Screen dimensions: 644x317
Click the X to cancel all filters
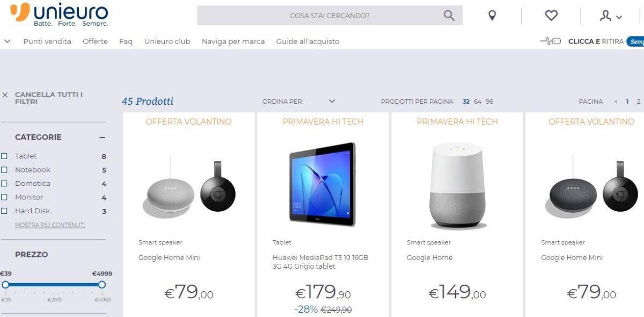[x=5, y=94]
